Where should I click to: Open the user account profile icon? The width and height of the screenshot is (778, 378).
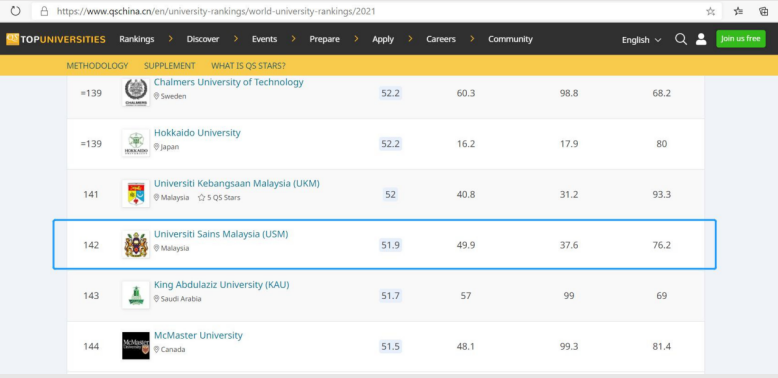click(x=701, y=39)
